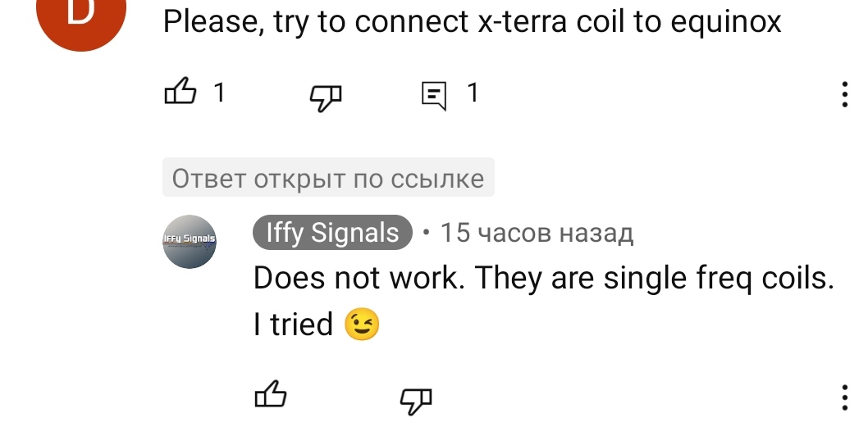Screen dimensions: 868x436
Task: Dislike the x-terra coil comment
Action: point(325,96)
